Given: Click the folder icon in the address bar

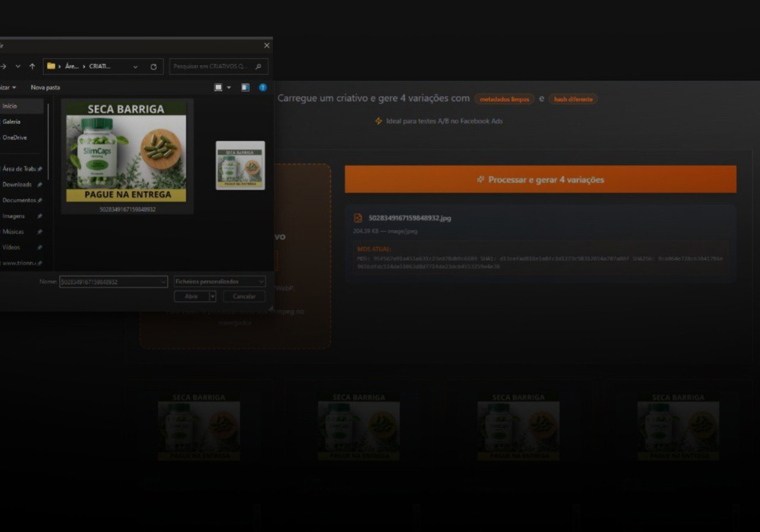Looking at the screenshot, I should 51,66.
